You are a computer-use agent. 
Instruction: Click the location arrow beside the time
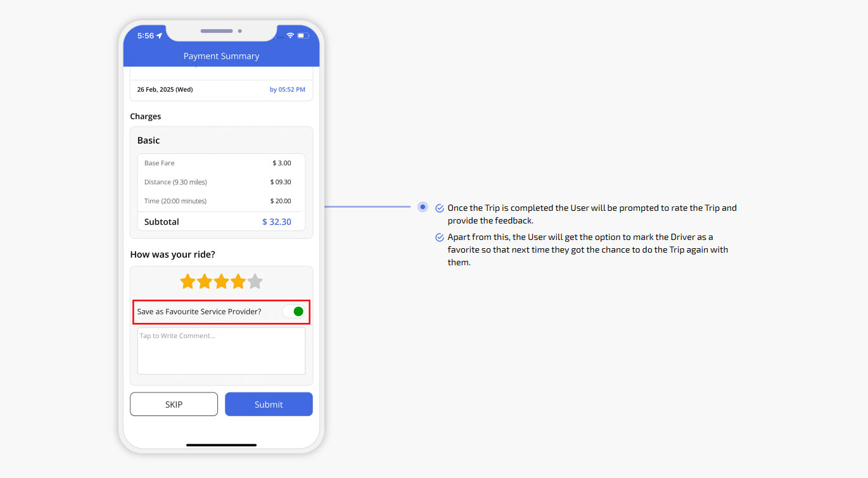coord(160,35)
